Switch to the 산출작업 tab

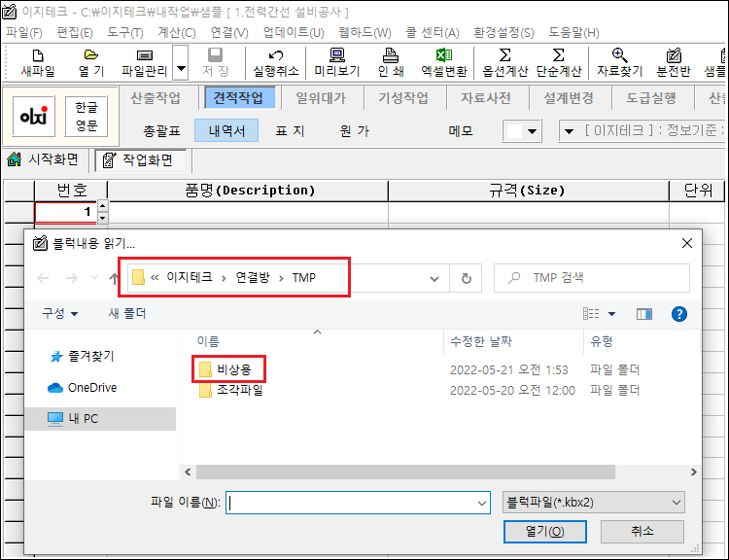pos(156,97)
